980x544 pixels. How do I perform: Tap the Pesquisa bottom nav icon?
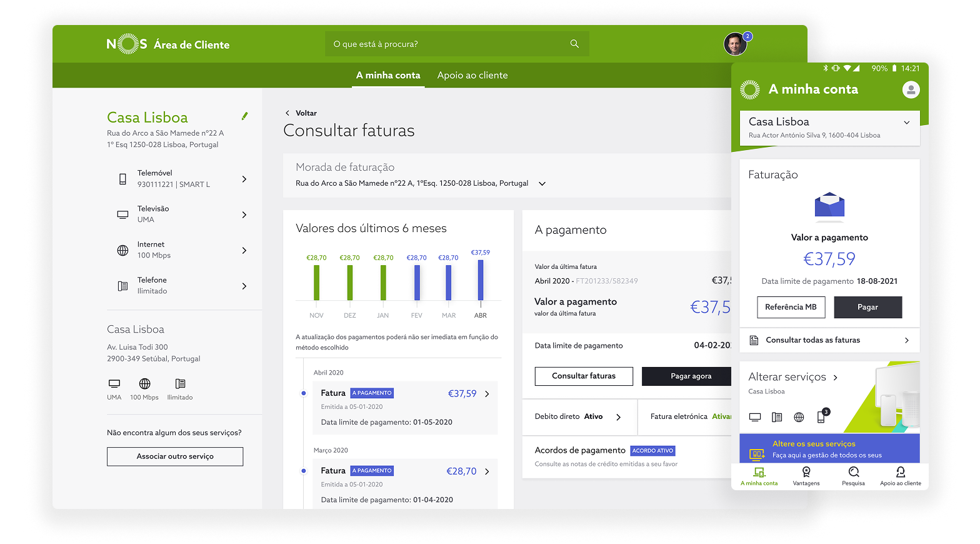(x=854, y=472)
